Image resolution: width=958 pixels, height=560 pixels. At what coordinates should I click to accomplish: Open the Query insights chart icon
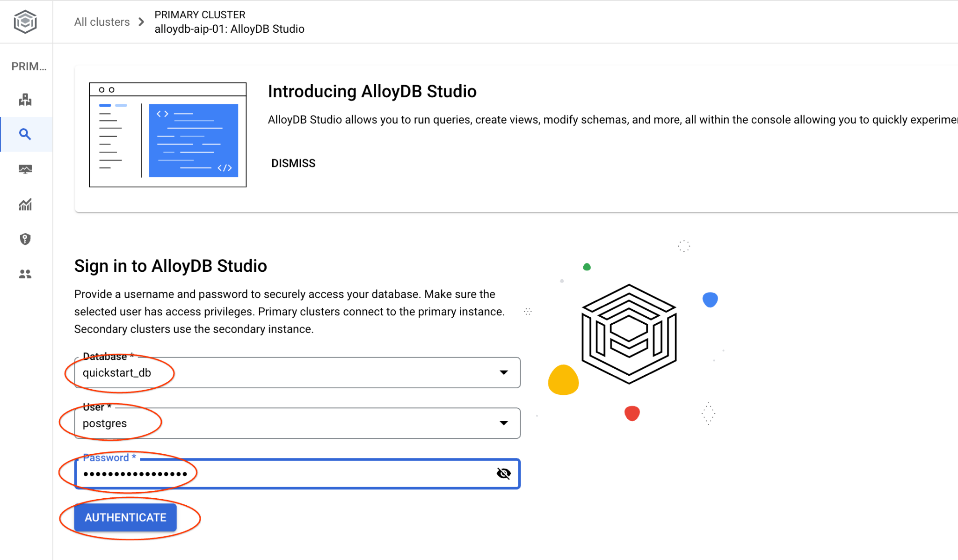(25, 204)
